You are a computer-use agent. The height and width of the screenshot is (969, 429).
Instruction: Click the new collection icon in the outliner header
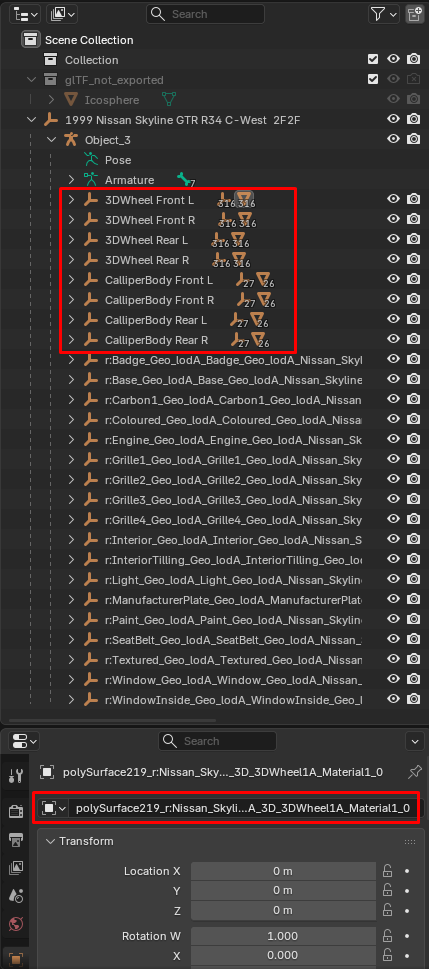[414, 14]
